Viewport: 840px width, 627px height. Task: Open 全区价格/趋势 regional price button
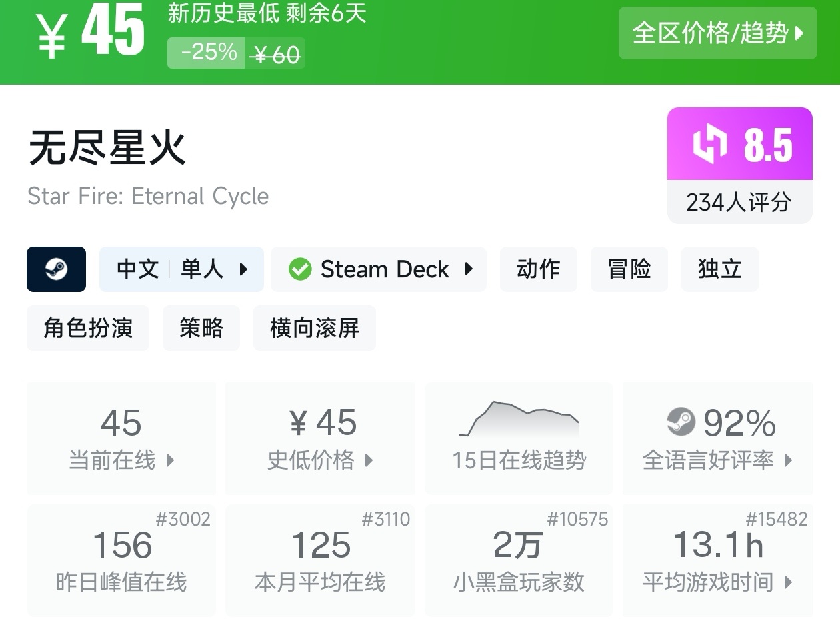[717, 33]
